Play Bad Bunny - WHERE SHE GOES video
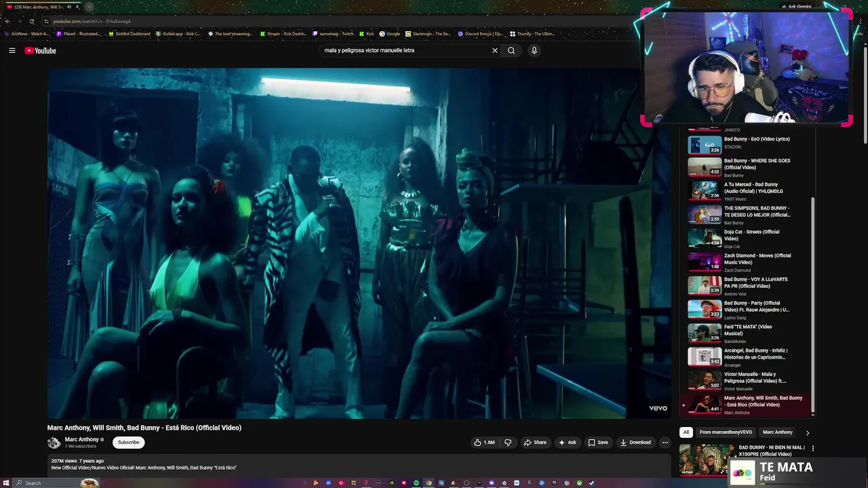The image size is (868, 488). click(745, 167)
